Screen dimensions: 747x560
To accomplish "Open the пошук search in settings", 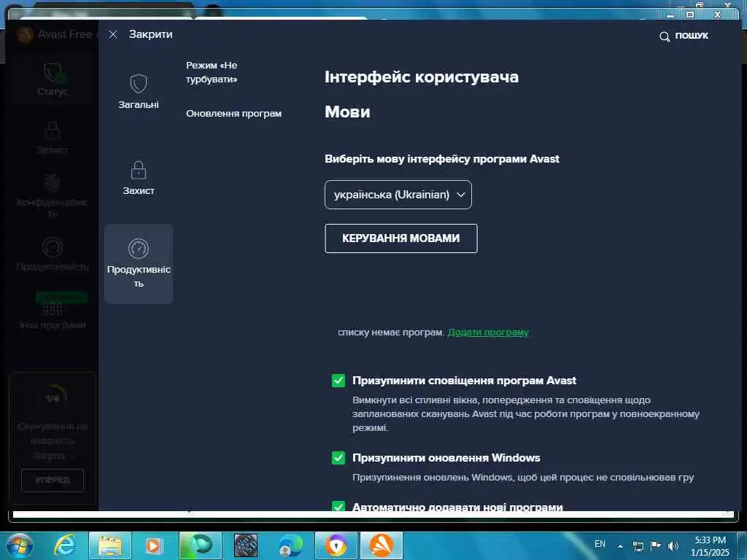I will pos(684,36).
